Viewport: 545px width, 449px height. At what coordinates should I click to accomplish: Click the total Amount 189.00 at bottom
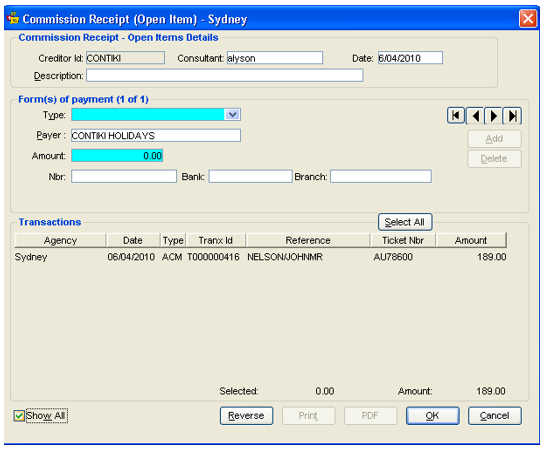tap(491, 391)
